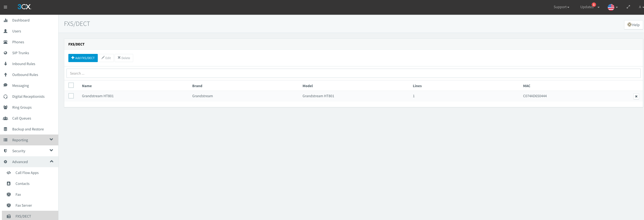The image size is (644, 220).
Task: Click the 3CX logo
Action: click(24, 7)
